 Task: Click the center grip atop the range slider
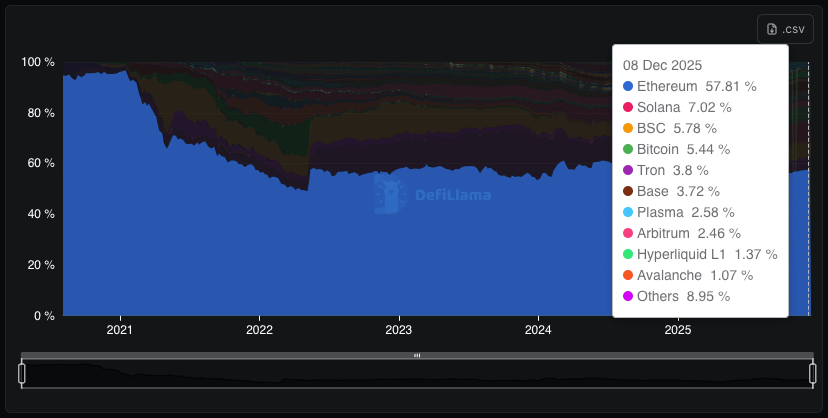click(x=417, y=355)
